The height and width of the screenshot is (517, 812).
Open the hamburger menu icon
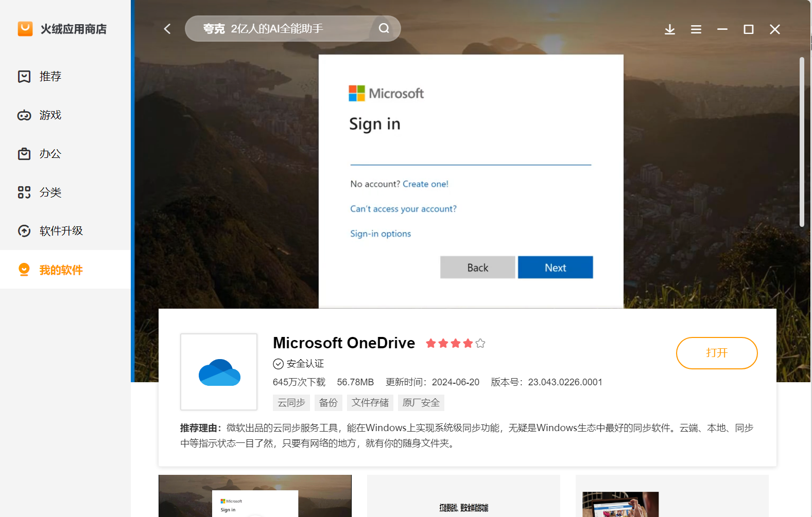pyautogui.click(x=696, y=29)
